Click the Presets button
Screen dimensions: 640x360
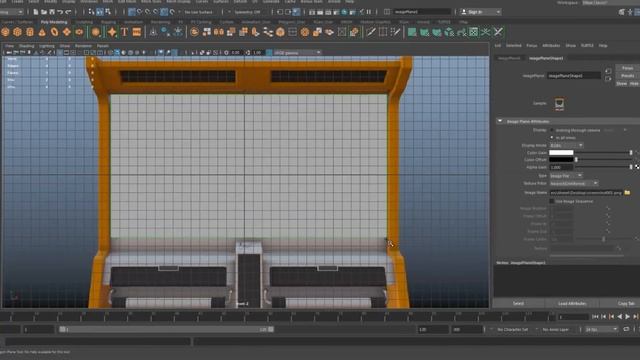(x=628, y=76)
